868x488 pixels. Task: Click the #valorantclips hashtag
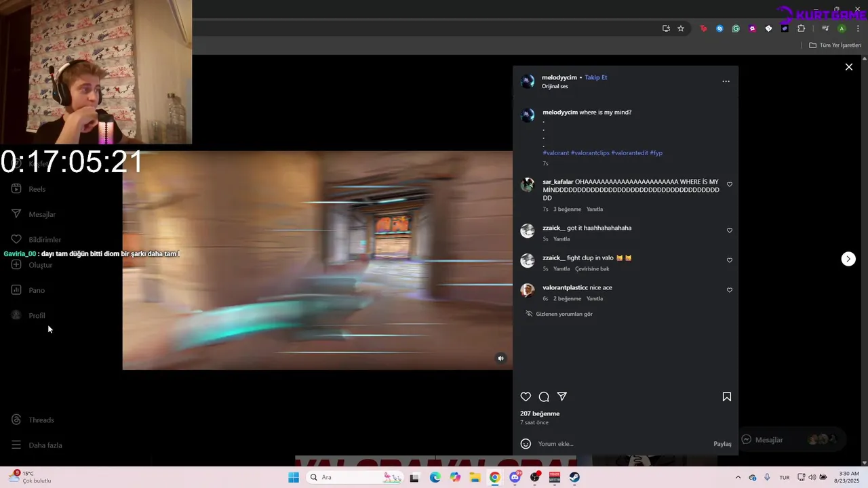(x=590, y=153)
